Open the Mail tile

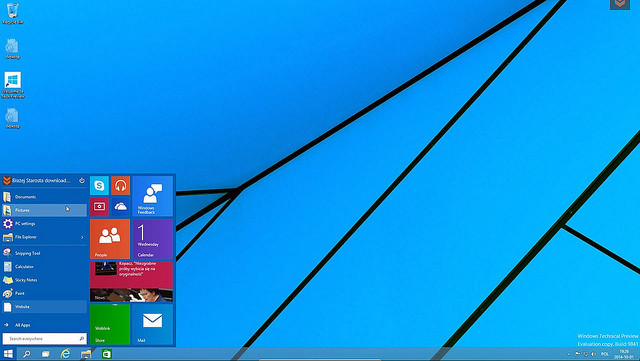coord(152,324)
